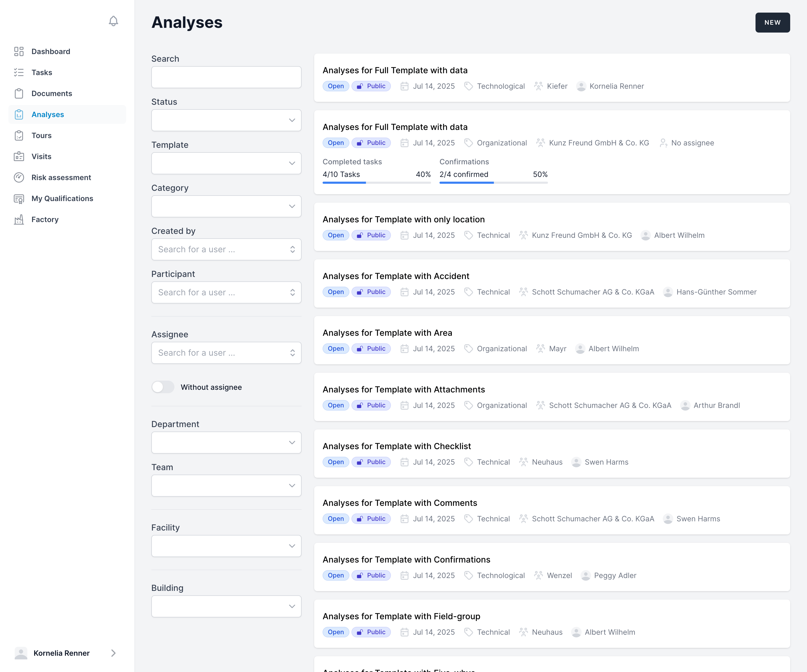
Task: Open Analyses for Template with Accident
Action: tap(396, 276)
